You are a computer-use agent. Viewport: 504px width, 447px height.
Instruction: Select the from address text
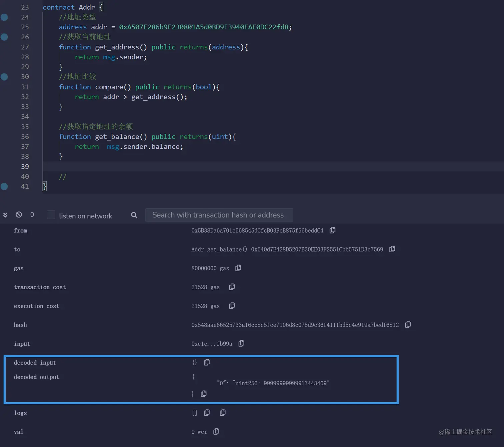click(x=257, y=231)
